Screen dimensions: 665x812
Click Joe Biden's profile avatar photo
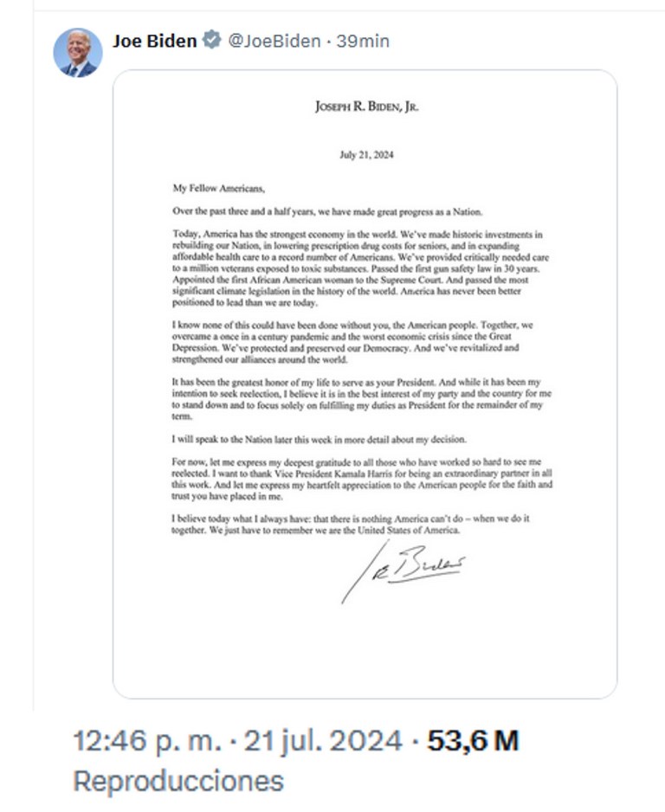coord(78,51)
